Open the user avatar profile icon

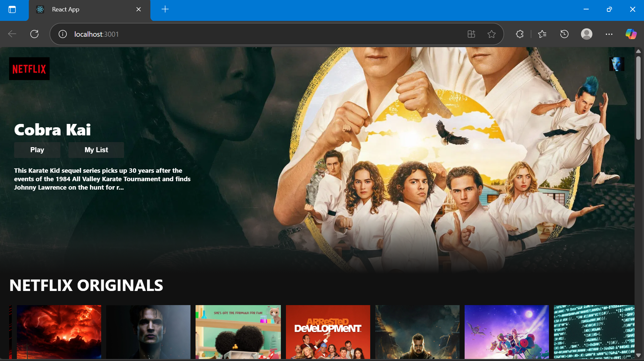[x=617, y=64]
